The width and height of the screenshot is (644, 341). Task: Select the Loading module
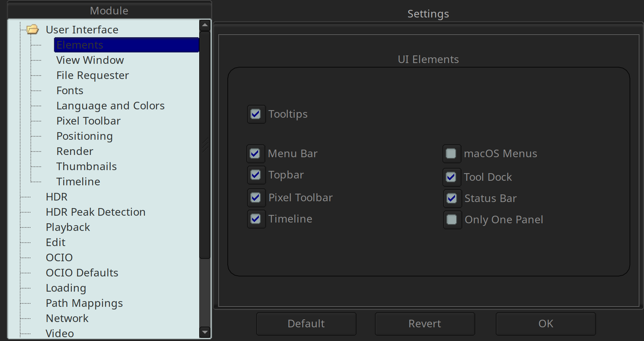(x=66, y=288)
